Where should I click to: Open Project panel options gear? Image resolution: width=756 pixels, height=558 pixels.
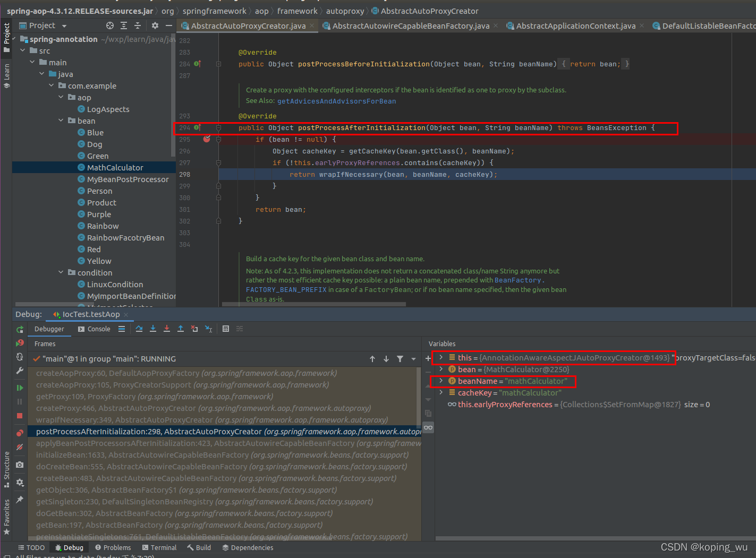click(155, 25)
